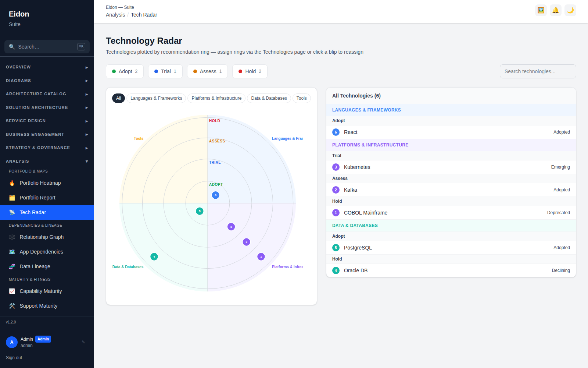
Task: Expand the Solution Architecture section
Action: click(x=47, y=107)
